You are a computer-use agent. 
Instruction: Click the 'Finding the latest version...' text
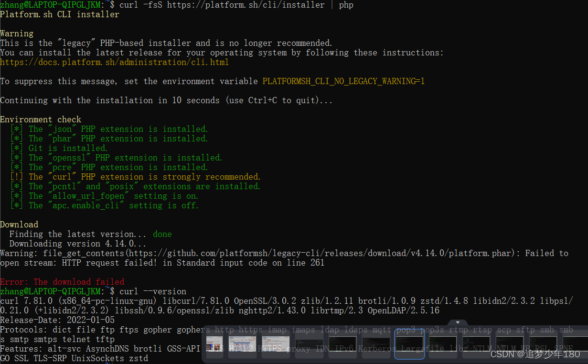coord(79,234)
